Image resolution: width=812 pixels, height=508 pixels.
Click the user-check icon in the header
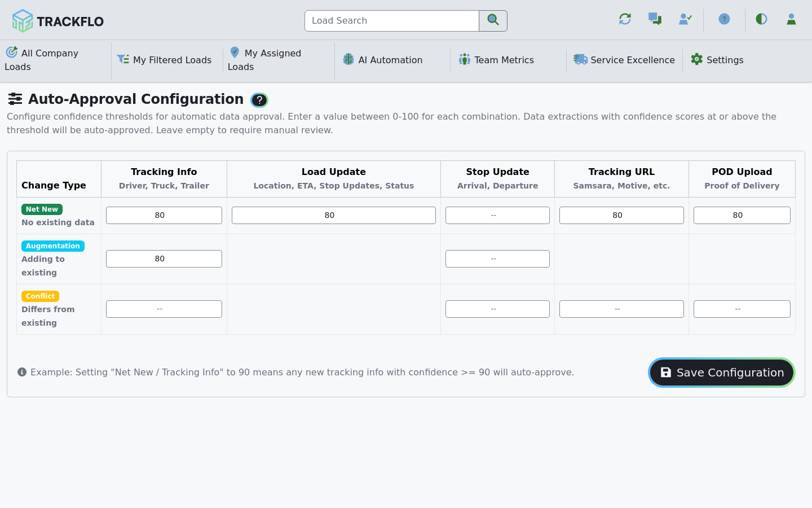click(x=685, y=19)
